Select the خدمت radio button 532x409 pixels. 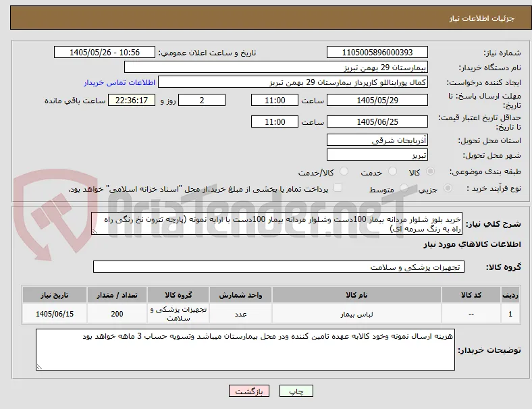pyautogui.click(x=392, y=171)
